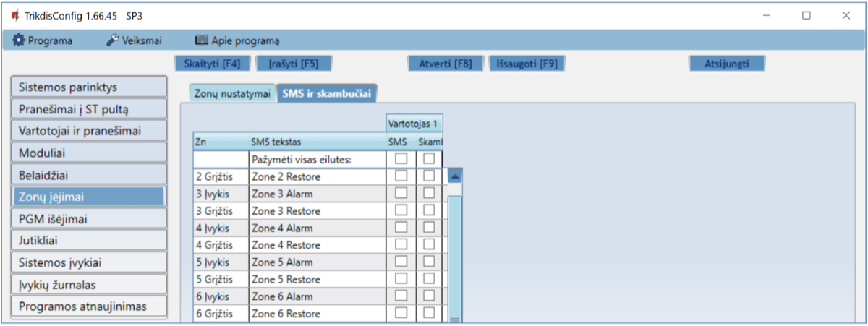The image size is (868, 326).
Task: Toggle call checkbox for Zone 4 Restore
Action: (430, 245)
